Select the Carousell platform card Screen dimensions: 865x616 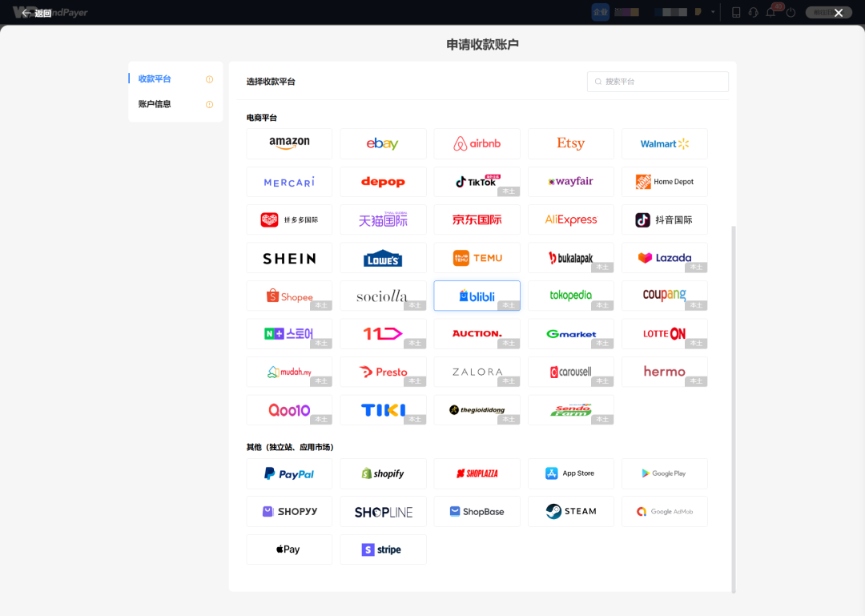[570, 372]
